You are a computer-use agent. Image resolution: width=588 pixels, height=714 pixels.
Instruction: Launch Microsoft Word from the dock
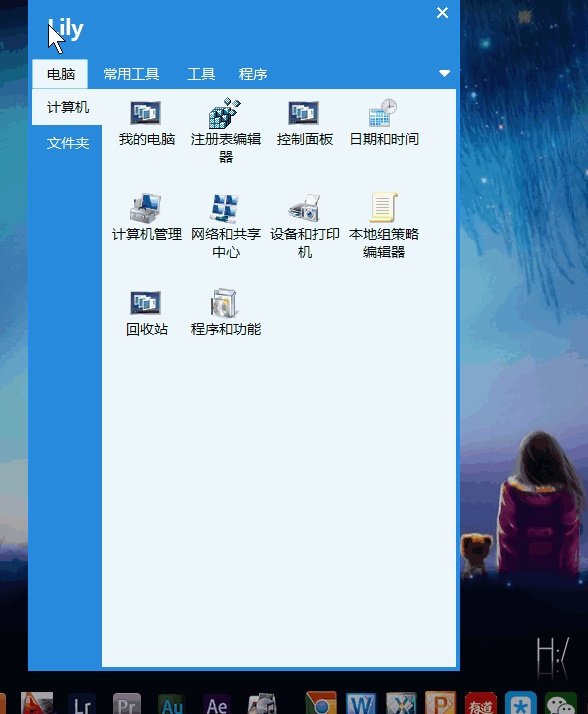[361, 703]
